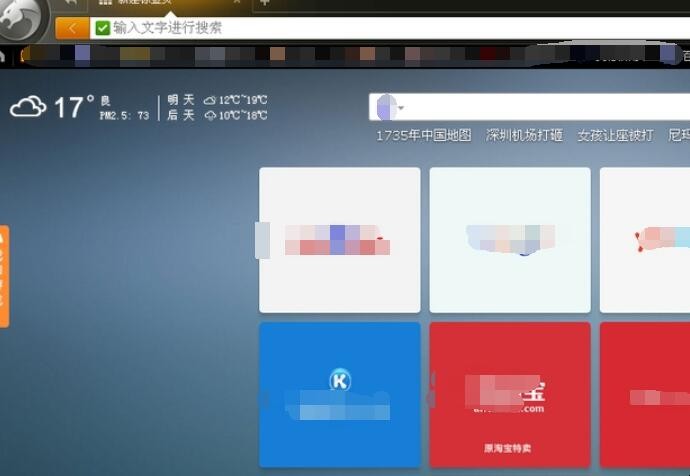Click the undo arrow in title bar
The width and height of the screenshot is (690, 476).
70,4
